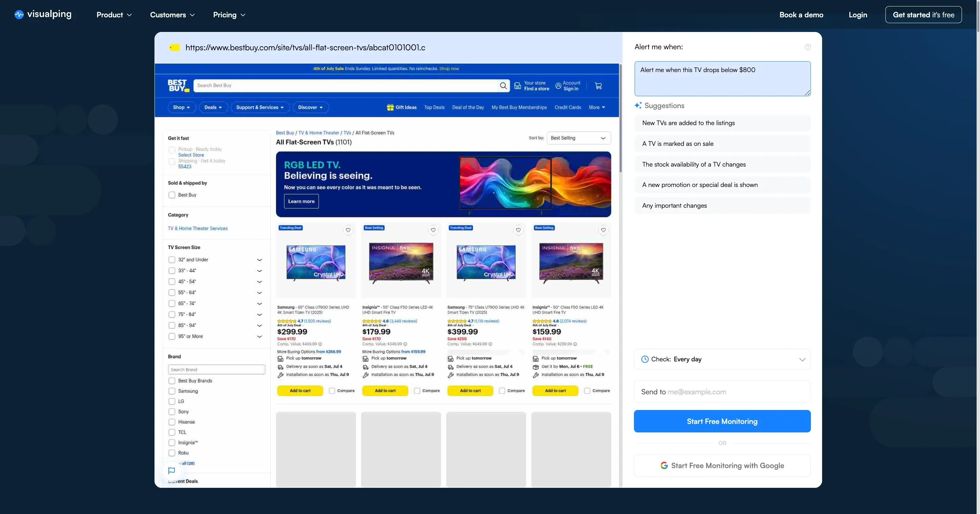Open the Deals menu
The image size is (980, 514).
coord(213,107)
